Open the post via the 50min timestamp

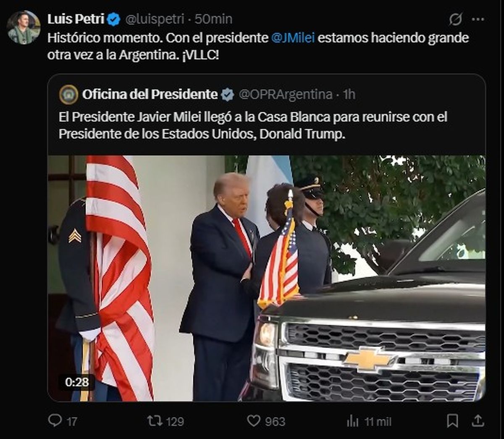coord(213,19)
